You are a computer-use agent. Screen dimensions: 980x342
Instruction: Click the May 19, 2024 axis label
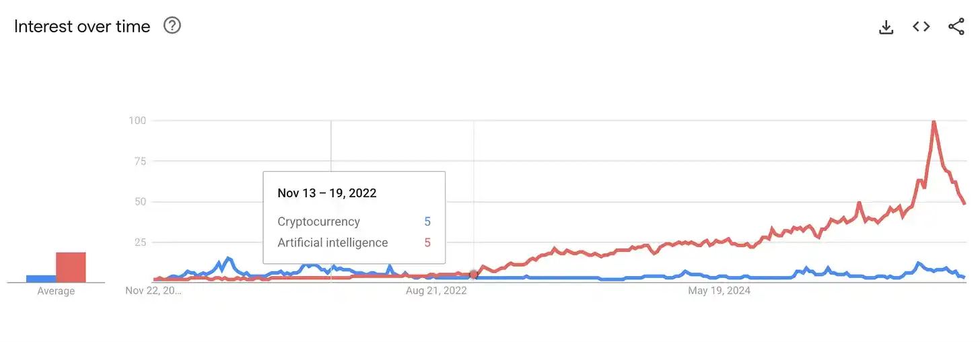coord(719,291)
